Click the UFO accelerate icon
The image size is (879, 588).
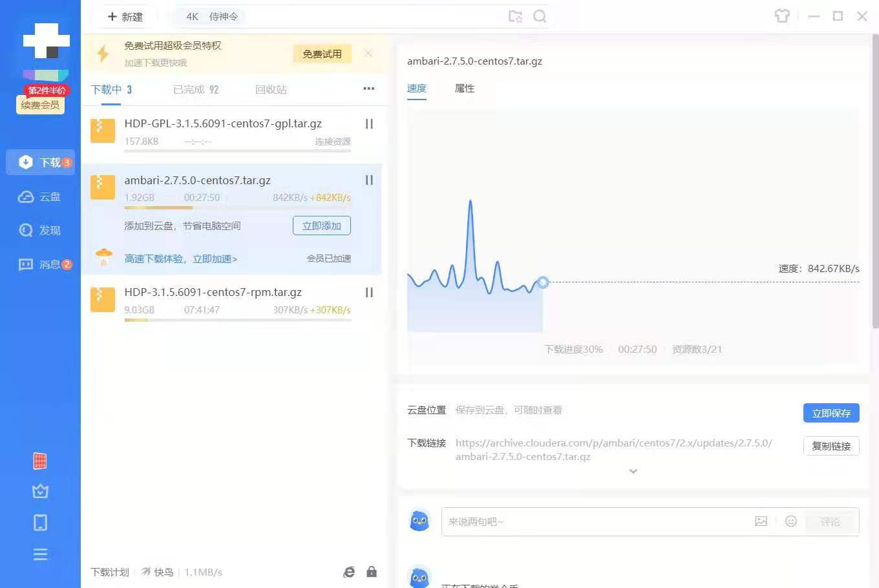(x=103, y=257)
